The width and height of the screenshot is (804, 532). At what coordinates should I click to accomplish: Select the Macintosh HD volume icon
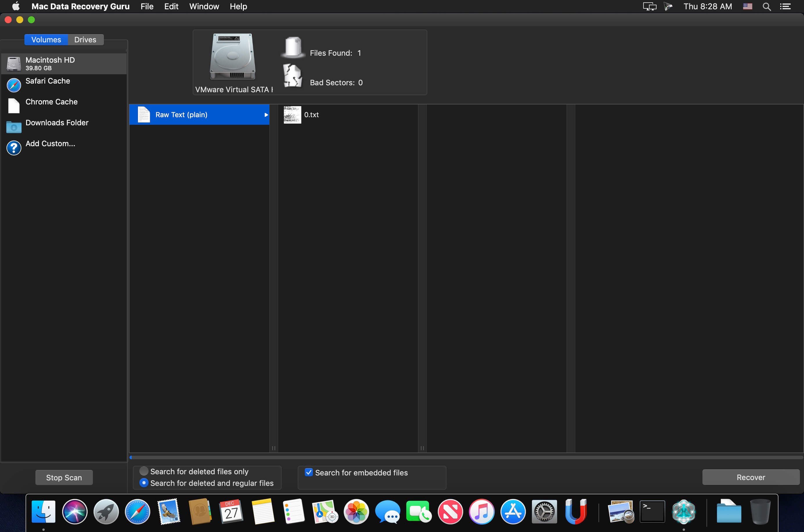click(13, 63)
